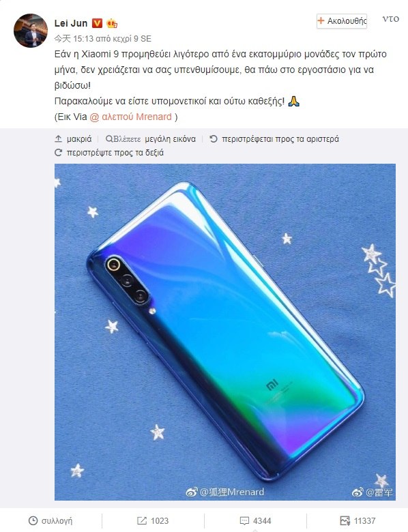Open the @ αλεπού Mrenard mention
The width and height of the screenshot is (408, 532).
coord(131,117)
